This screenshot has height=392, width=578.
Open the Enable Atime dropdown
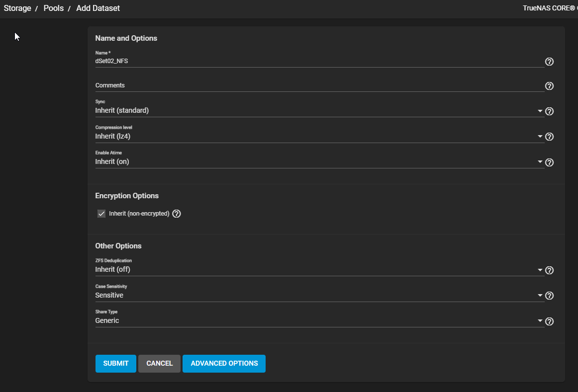pos(320,161)
